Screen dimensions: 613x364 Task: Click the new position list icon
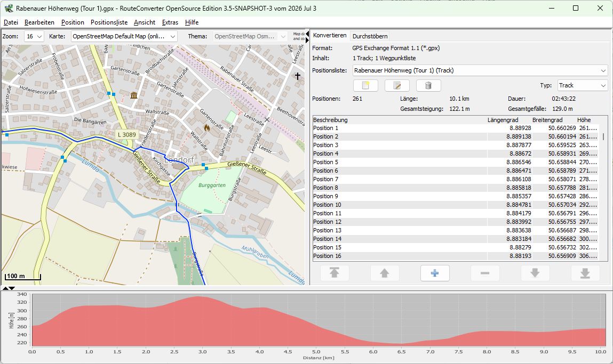365,85
